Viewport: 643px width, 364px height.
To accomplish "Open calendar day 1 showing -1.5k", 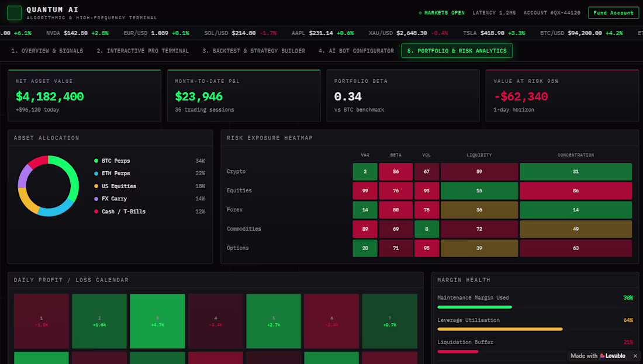I will [x=42, y=321].
